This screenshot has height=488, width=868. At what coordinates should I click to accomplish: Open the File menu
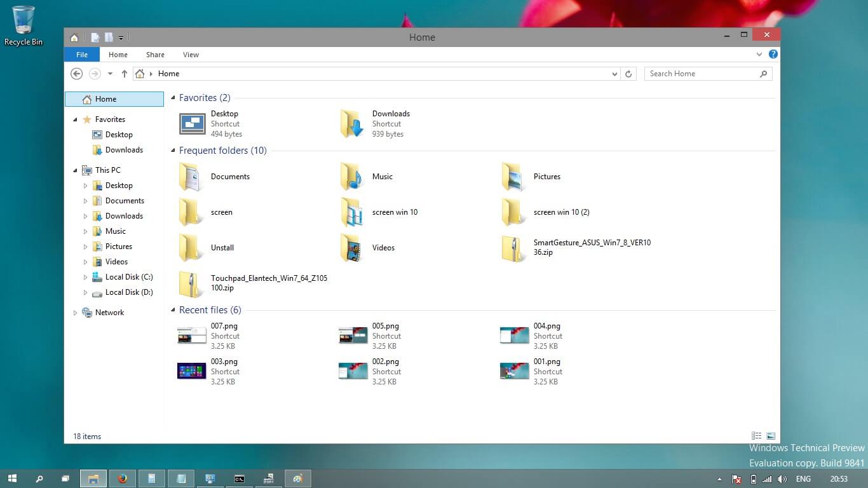point(82,55)
